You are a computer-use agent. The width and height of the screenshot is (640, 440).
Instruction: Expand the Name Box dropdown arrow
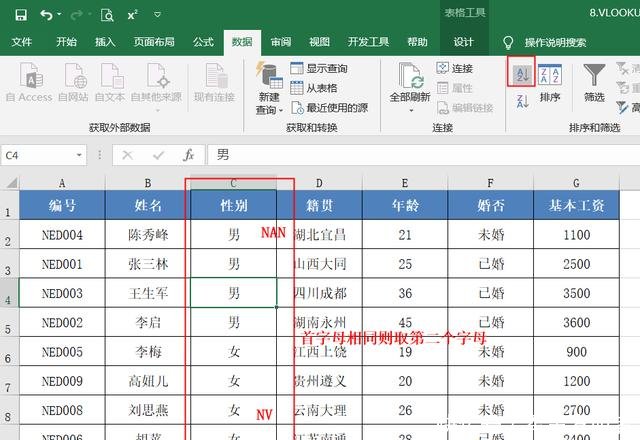[x=79, y=155]
